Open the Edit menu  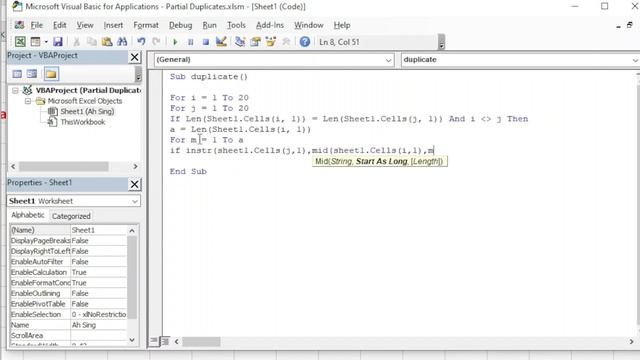click(x=60, y=25)
